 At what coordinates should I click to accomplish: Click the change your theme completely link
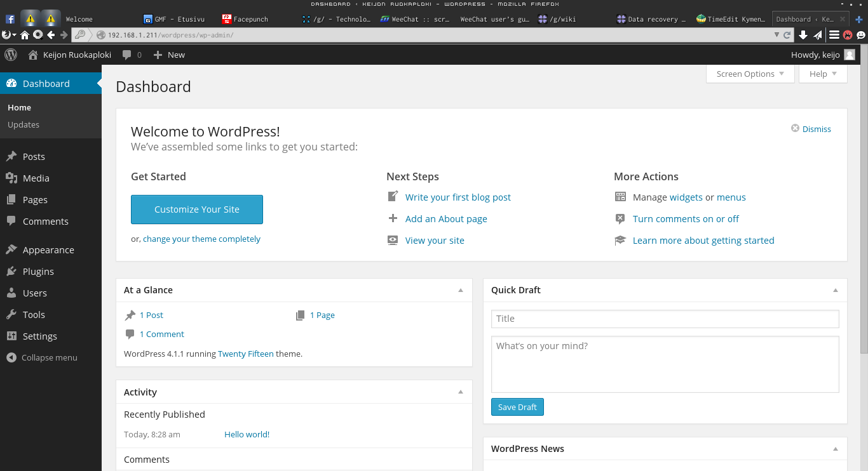pos(201,239)
